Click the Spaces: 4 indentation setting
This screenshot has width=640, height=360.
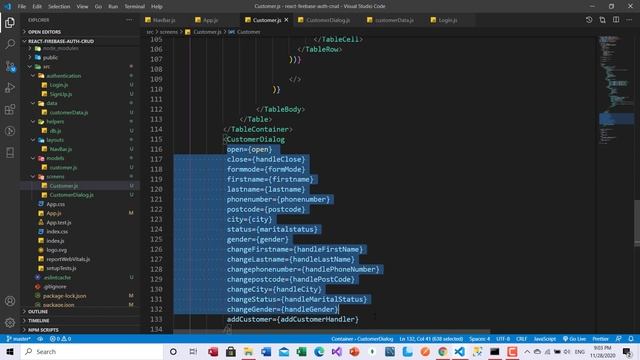click(x=480, y=339)
